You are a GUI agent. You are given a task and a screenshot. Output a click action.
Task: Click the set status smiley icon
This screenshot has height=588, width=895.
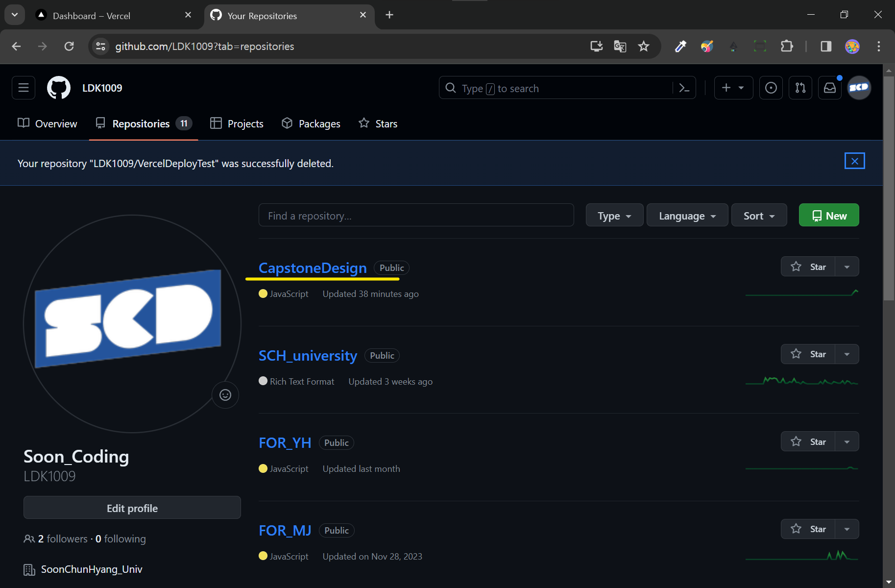tap(225, 395)
